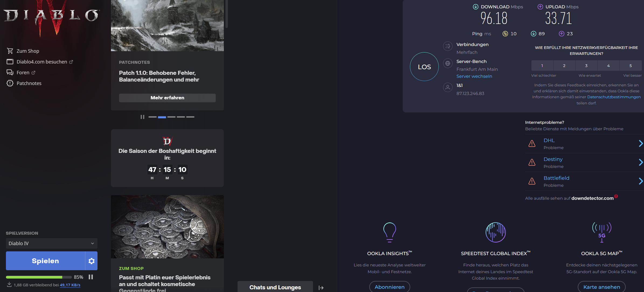
Task: Expand the Destiny Probleme entry chevron
Action: pyautogui.click(x=640, y=162)
